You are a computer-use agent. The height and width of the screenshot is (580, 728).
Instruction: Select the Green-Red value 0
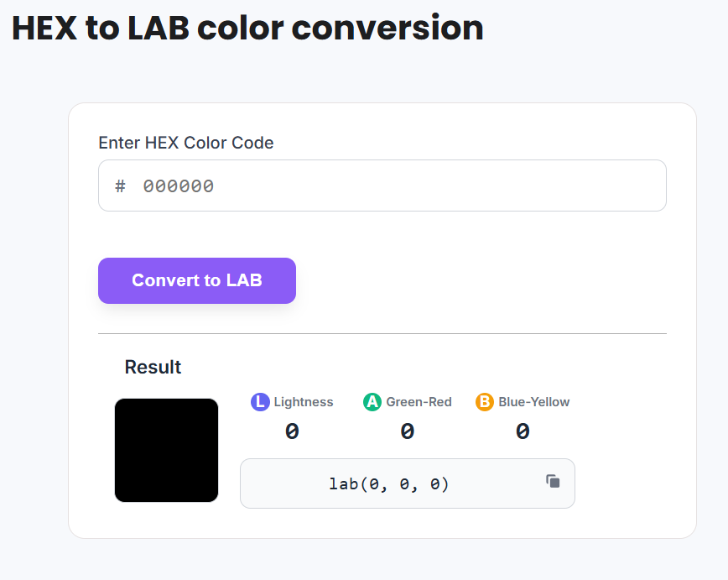[x=407, y=431]
